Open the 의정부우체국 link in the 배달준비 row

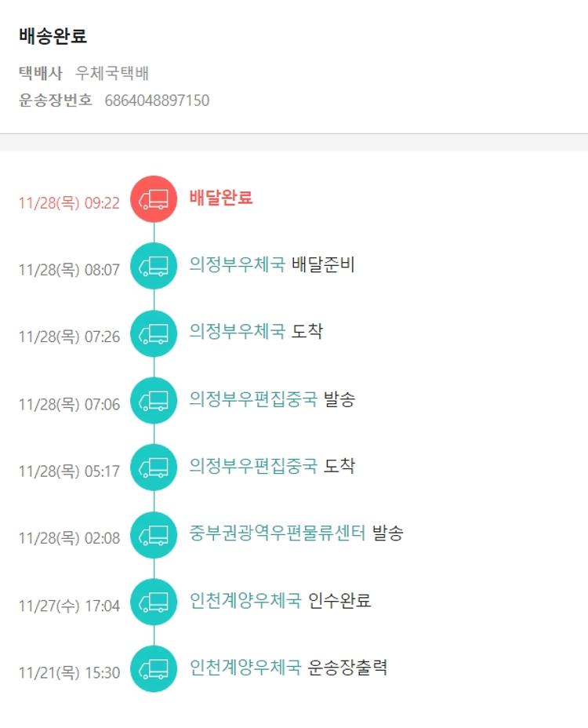click(x=237, y=264)
